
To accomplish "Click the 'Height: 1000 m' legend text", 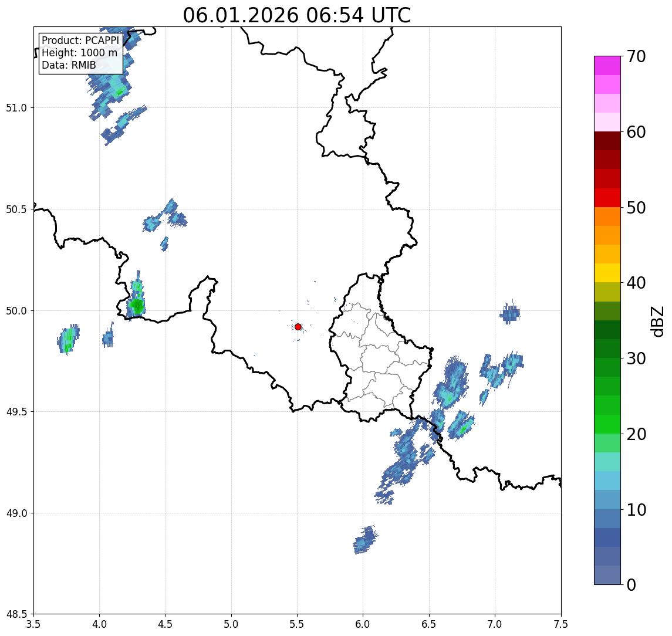I will click(79, 53).
